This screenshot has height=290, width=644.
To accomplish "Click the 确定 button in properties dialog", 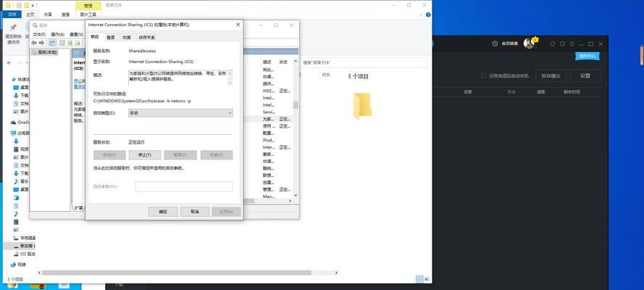I will (x=163, y=212).
